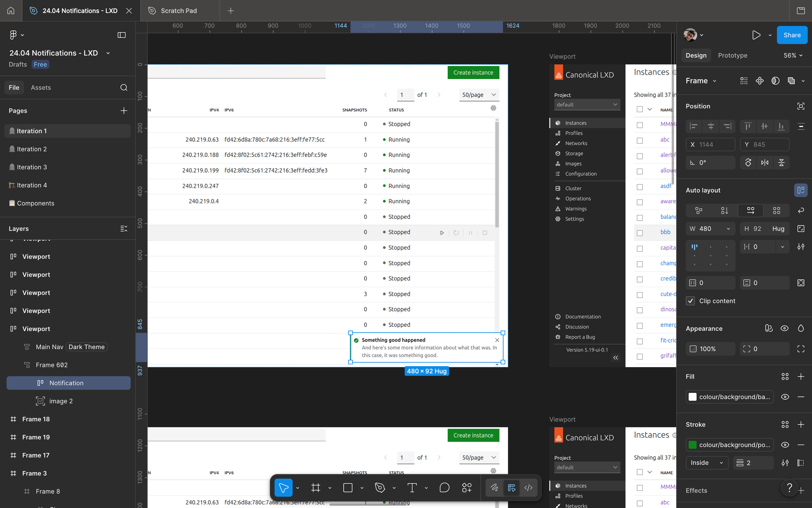Click Create instance button in top viewport

(x=473, y=73)
